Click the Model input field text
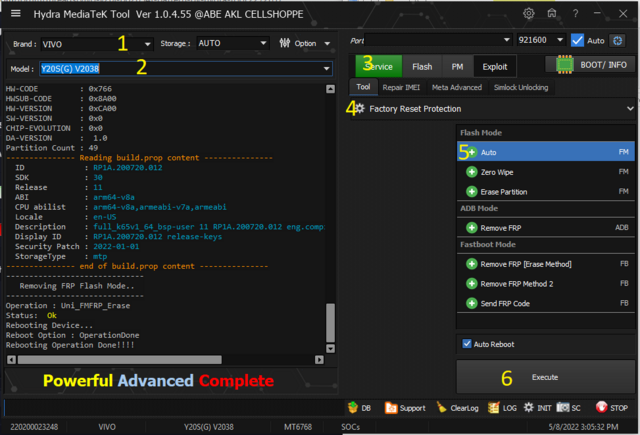Screen dimensions: 640x435 point(70,69)
